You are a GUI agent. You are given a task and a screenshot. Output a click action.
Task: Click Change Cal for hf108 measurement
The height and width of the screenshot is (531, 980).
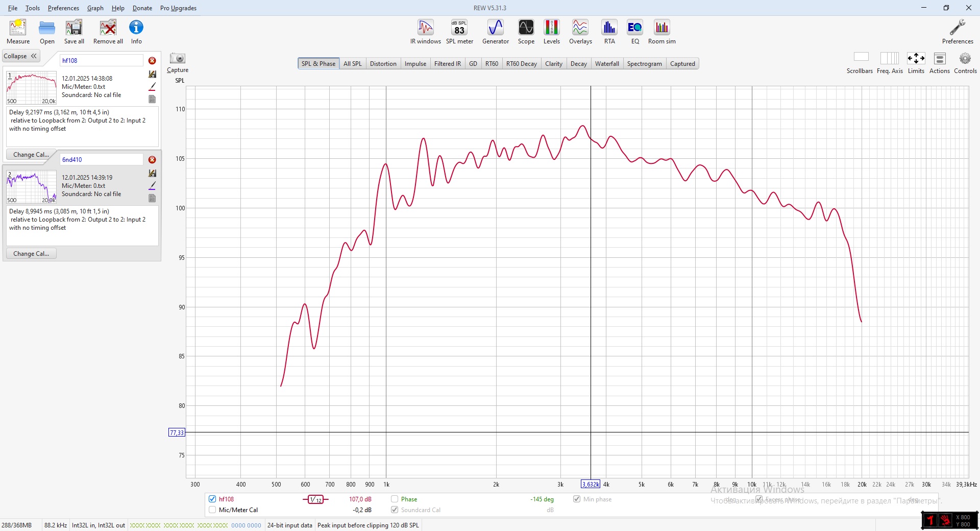(x=31, y=155)
